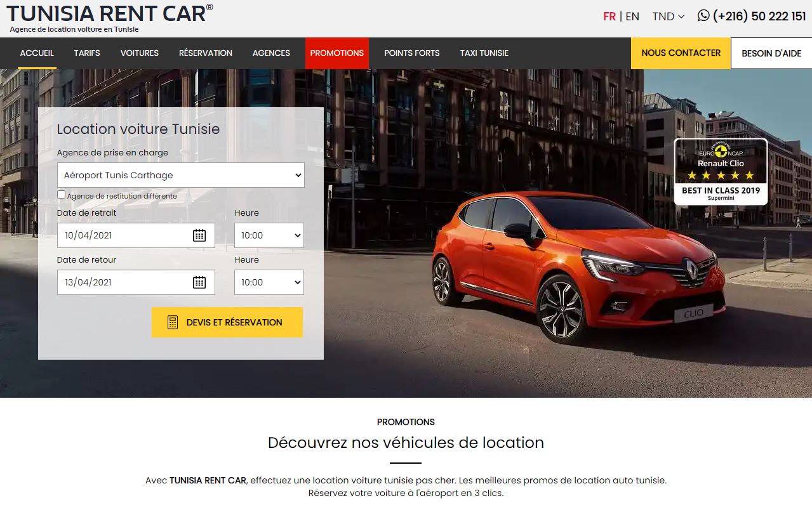812x524 pixels.
Task: Open the Réservation menu item
Action: click(206, 53)
